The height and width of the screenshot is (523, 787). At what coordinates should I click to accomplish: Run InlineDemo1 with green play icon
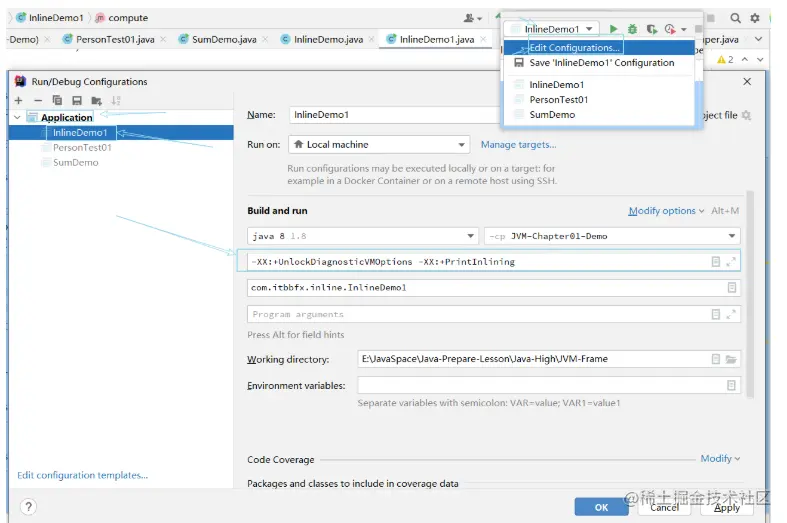pyautogui.click(x=613, y=29)
